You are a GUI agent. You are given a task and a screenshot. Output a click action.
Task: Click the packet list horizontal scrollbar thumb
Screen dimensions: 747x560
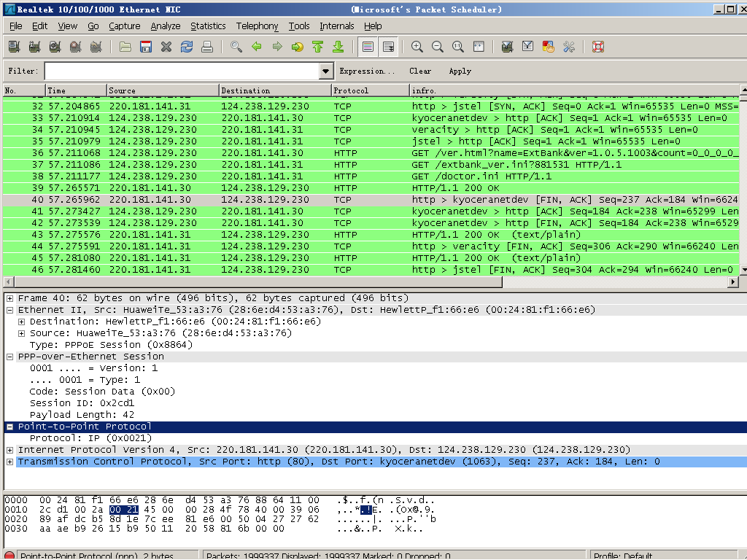[257, 282]
